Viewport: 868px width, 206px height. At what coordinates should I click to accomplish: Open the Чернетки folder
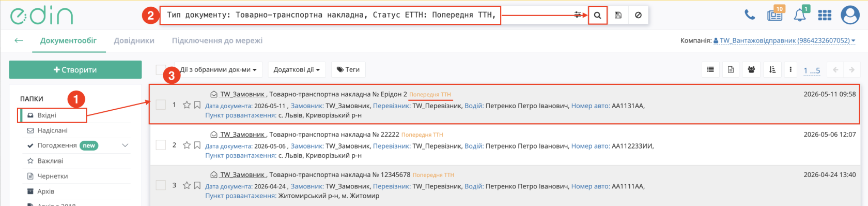tap(53, 176)
